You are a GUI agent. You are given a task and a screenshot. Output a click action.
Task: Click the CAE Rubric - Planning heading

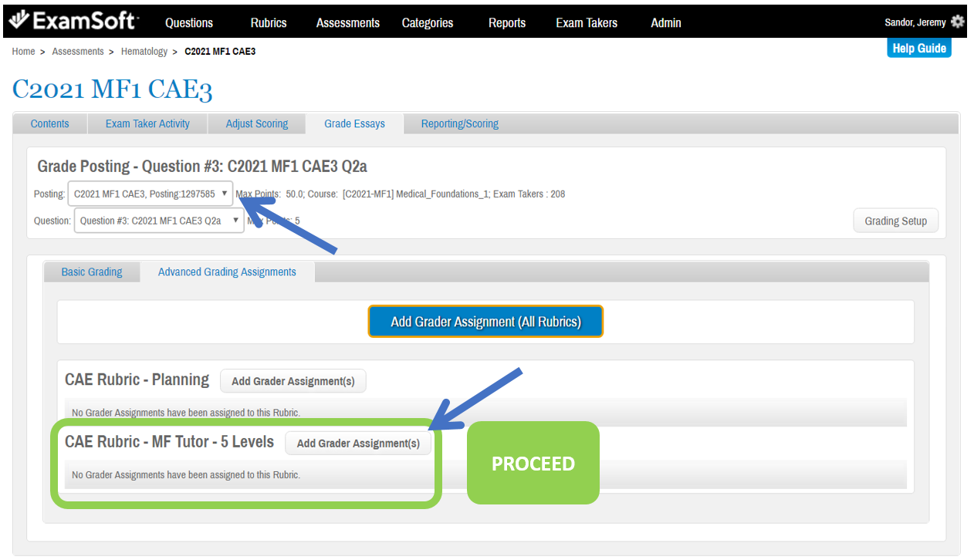coord(137,380)
